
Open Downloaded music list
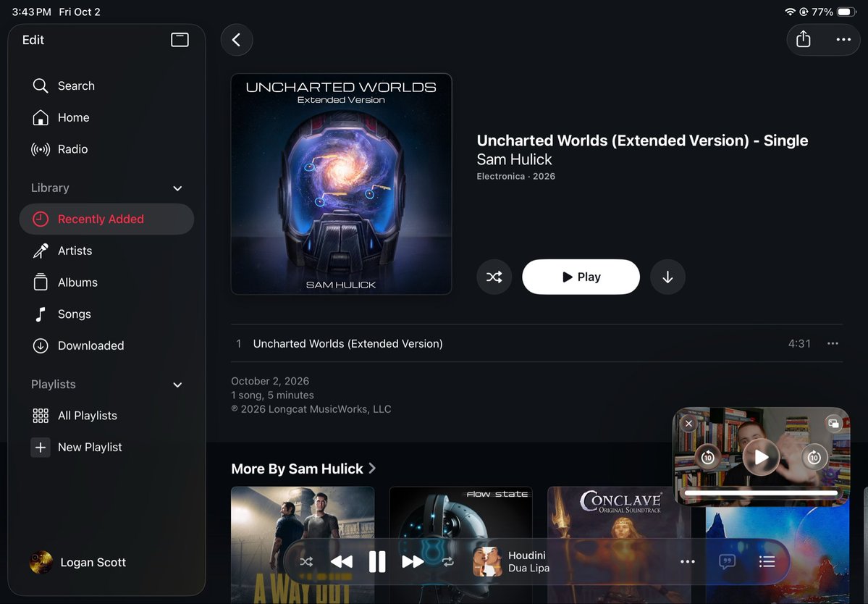[106, 345]
